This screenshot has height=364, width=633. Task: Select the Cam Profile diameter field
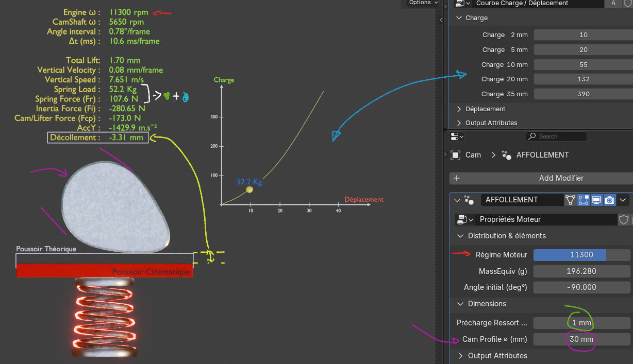581,339
